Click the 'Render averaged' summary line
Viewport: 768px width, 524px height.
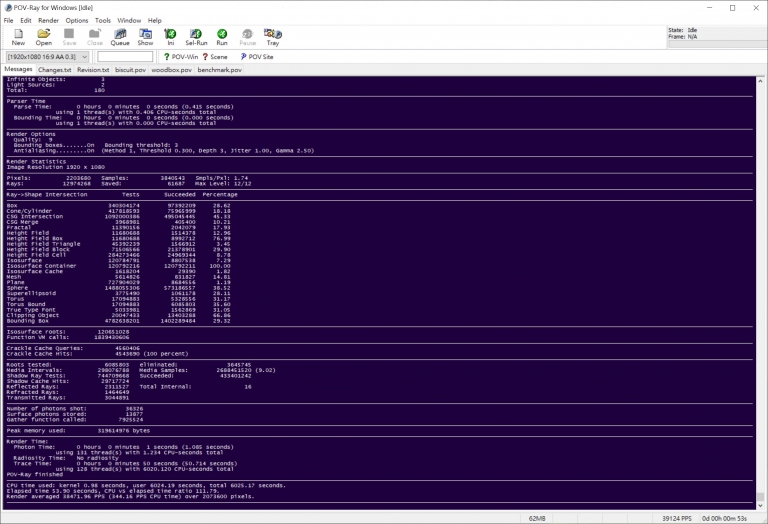[x=130, y=497]
